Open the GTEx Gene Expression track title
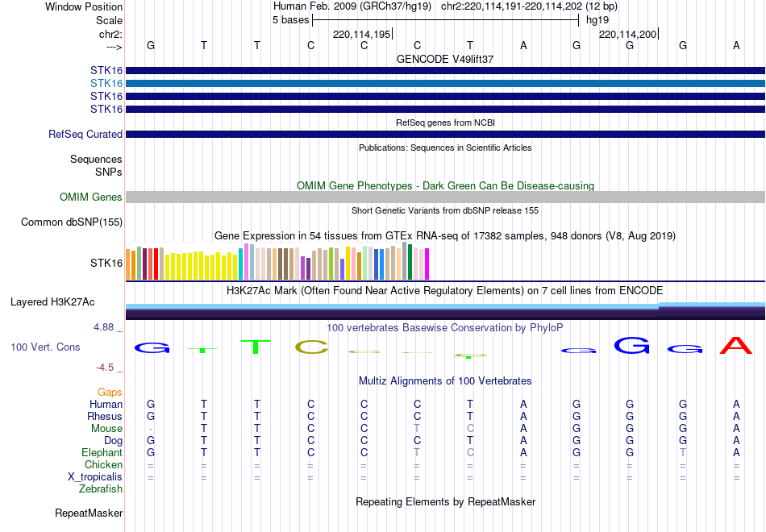This screenshot has height=532, width=766. pyautogui.click(x=445, y=236)
